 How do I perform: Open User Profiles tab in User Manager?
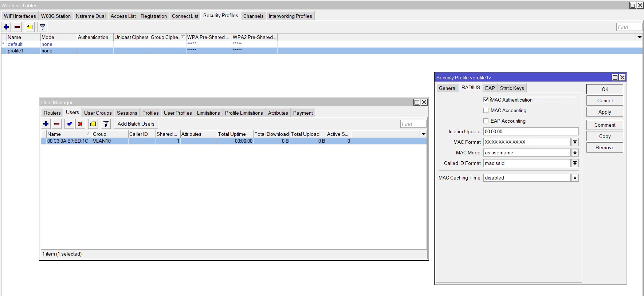(178, 113)
